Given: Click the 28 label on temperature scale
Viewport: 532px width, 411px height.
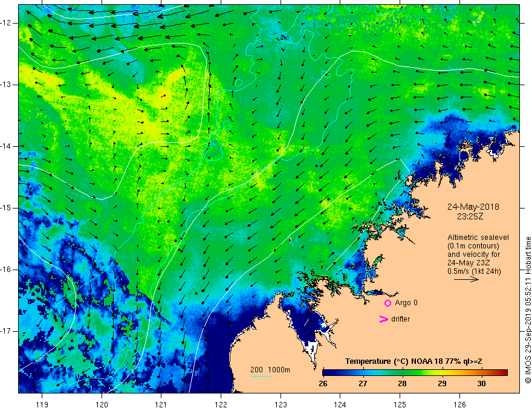Looking at the screenshot, I should click(x=403, y=384).
